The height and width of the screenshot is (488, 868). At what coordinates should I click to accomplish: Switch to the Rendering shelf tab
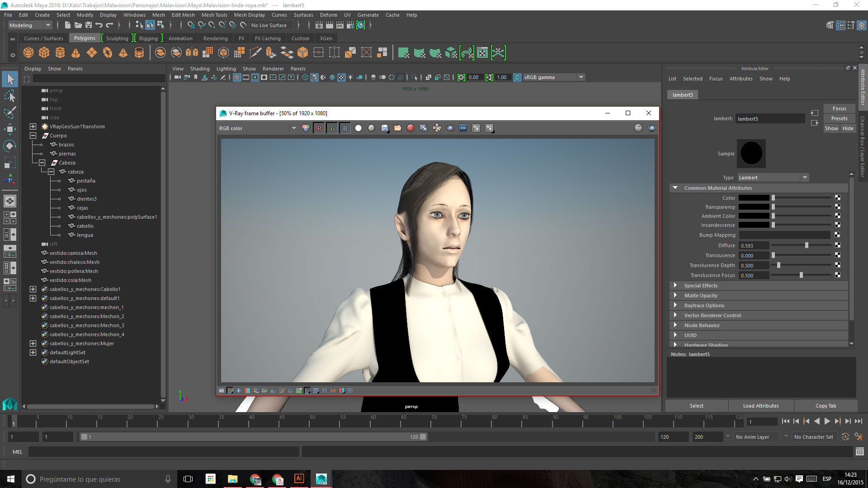click(215, 38)
